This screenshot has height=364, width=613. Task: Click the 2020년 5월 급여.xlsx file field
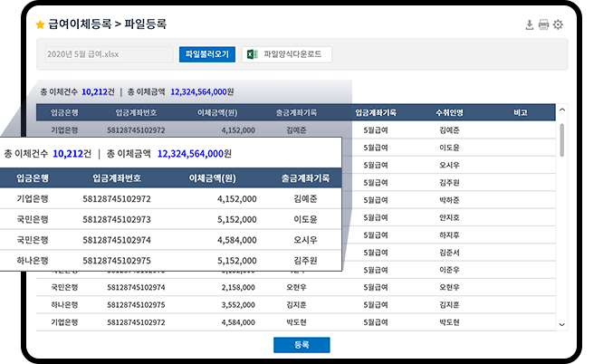(109, 54)
